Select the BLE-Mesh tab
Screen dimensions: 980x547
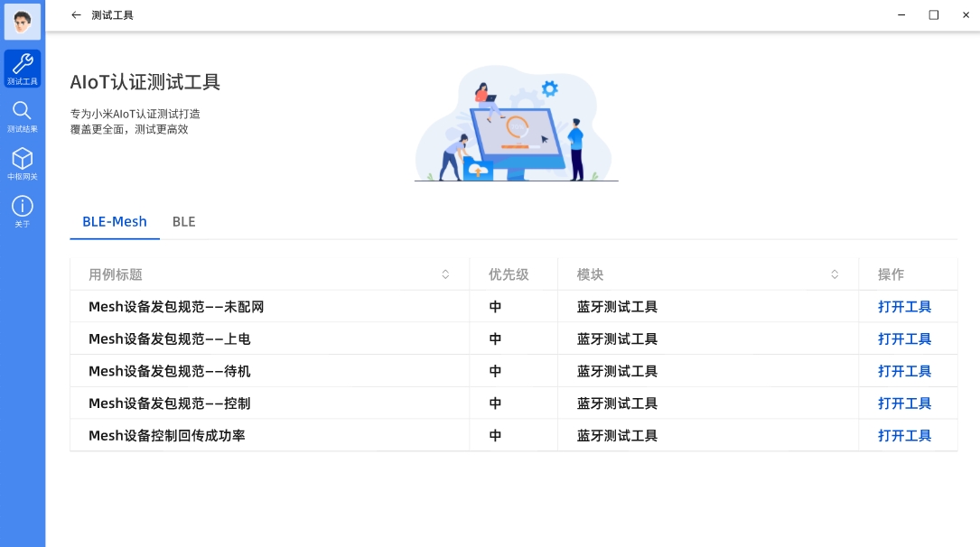(x=115, y=222)
